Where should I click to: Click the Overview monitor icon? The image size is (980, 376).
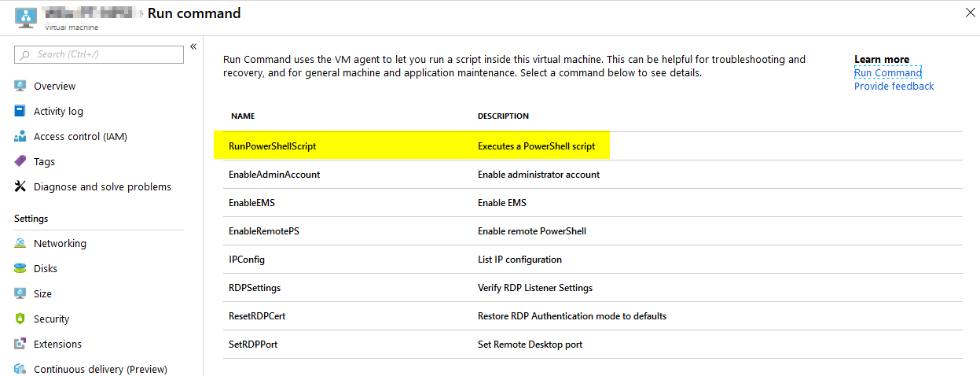click(20, 86)
